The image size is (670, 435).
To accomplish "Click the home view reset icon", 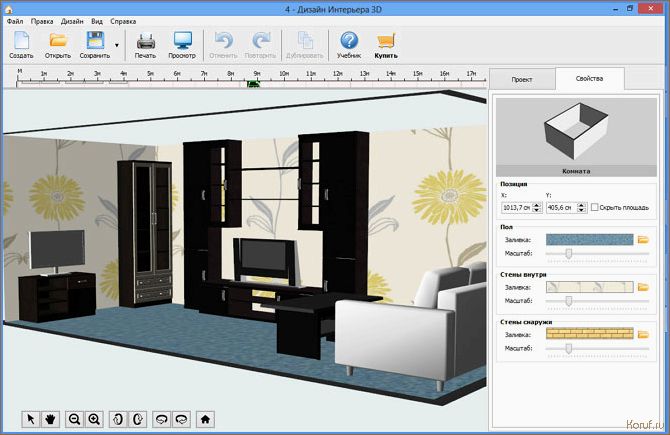I will [x=205, y=419].
